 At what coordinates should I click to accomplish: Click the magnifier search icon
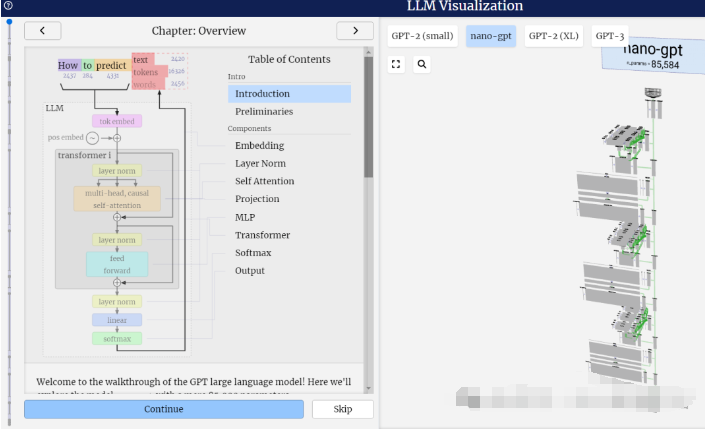(x=422, y=64)
